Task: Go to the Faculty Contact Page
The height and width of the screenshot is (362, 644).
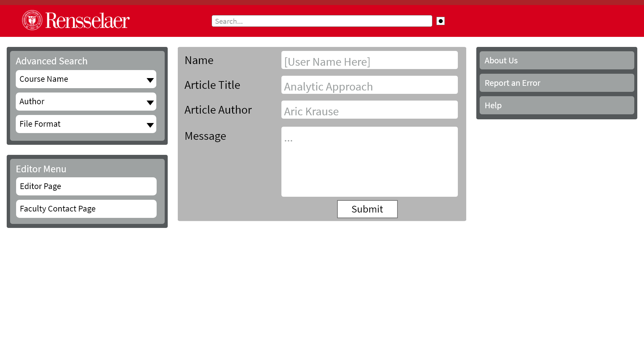Action: [86, 209]
